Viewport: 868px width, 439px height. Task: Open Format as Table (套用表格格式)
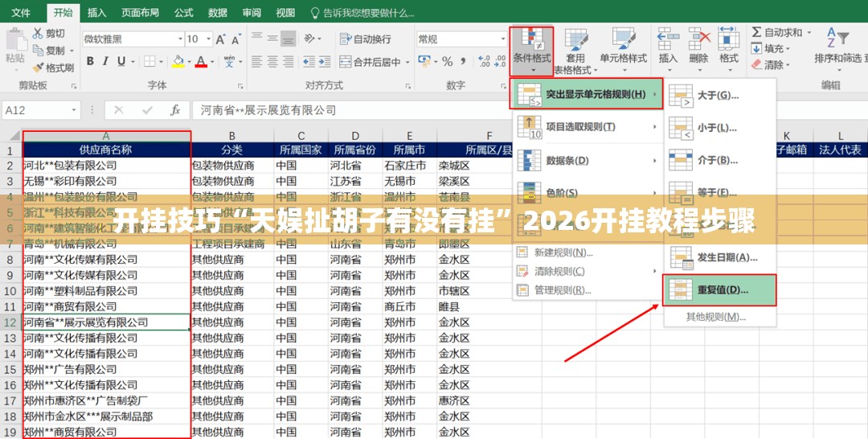click(x=575, y=51)
